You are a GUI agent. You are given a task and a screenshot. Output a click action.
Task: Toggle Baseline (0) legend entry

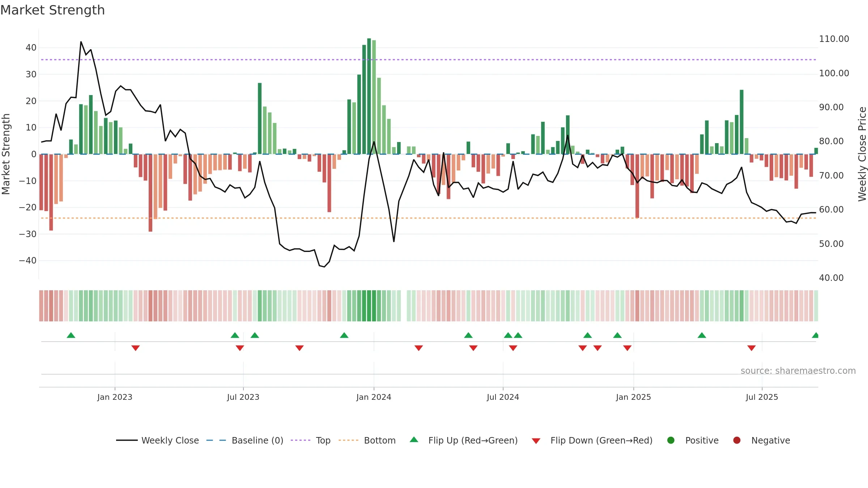coord(244,440)
